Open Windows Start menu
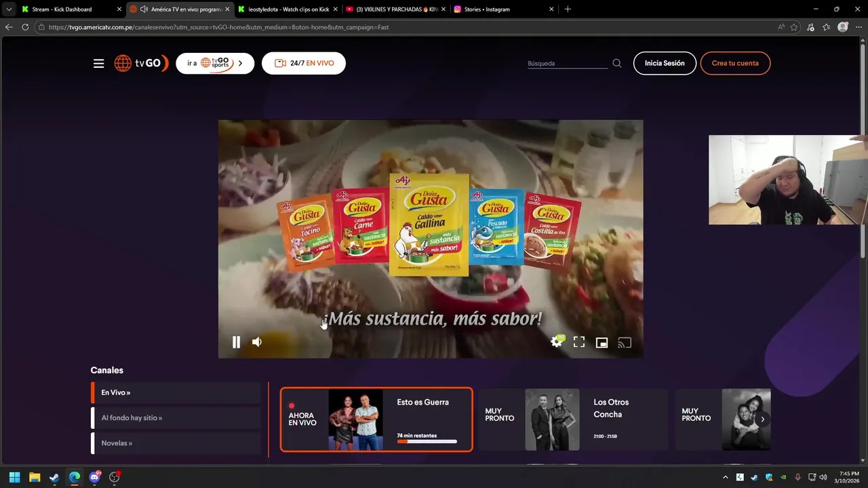Viewport: 868px width, 488px height. click(x=14, y=477)
